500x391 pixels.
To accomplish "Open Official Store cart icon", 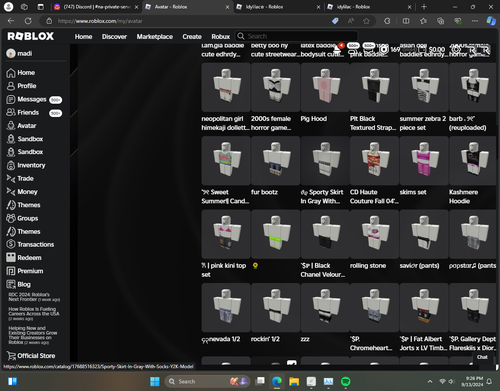I will 11,356.
